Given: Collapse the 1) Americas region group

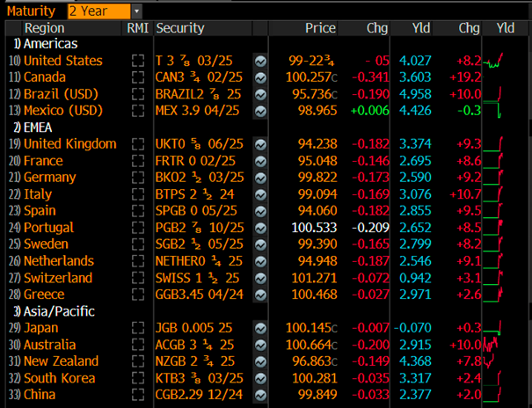Looking at the screenshot, I should point(46,44).
